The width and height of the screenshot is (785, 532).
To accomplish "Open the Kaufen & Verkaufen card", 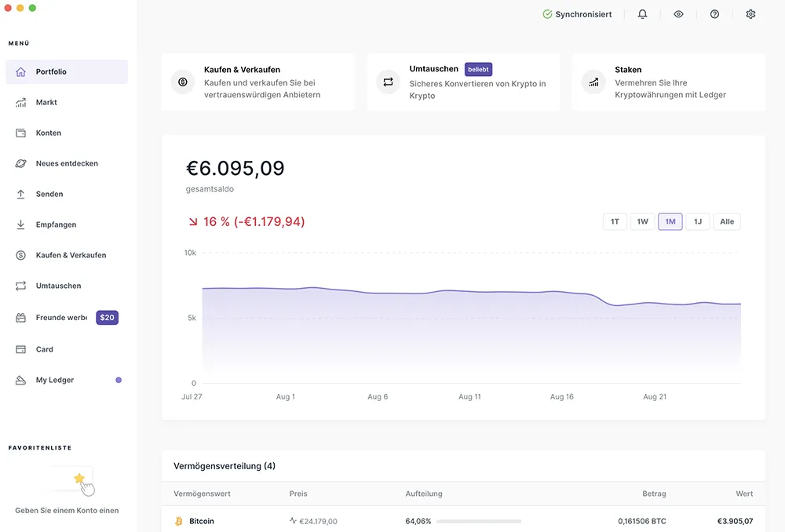I will click(257, 82).
